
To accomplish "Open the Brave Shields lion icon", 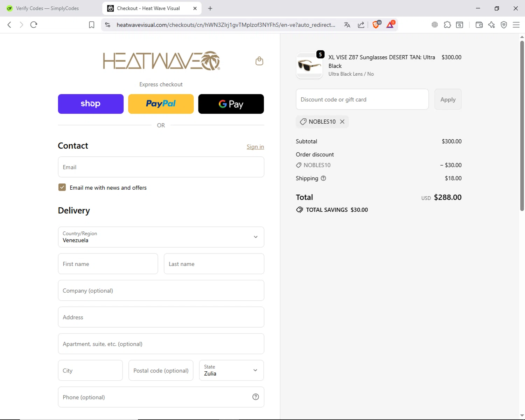I will point(376,24).
